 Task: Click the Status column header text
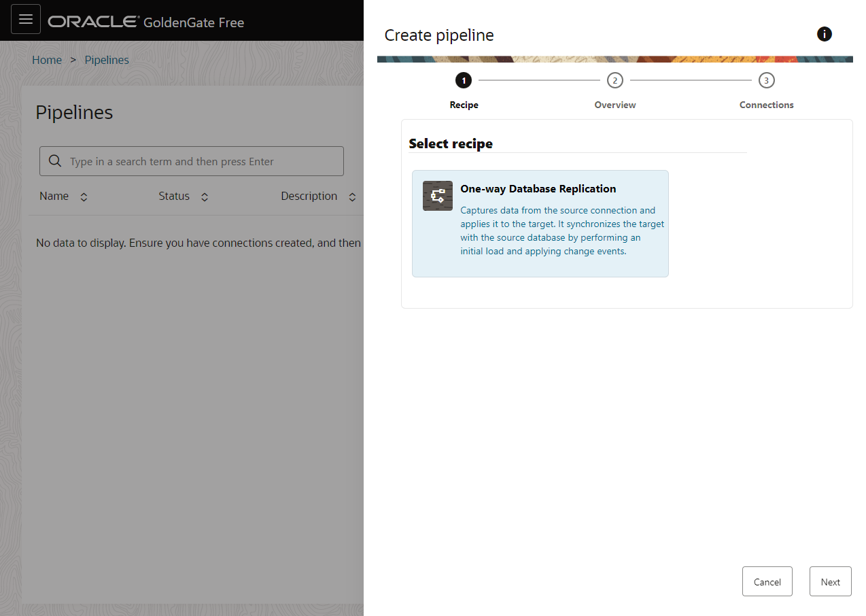point(174,196)
